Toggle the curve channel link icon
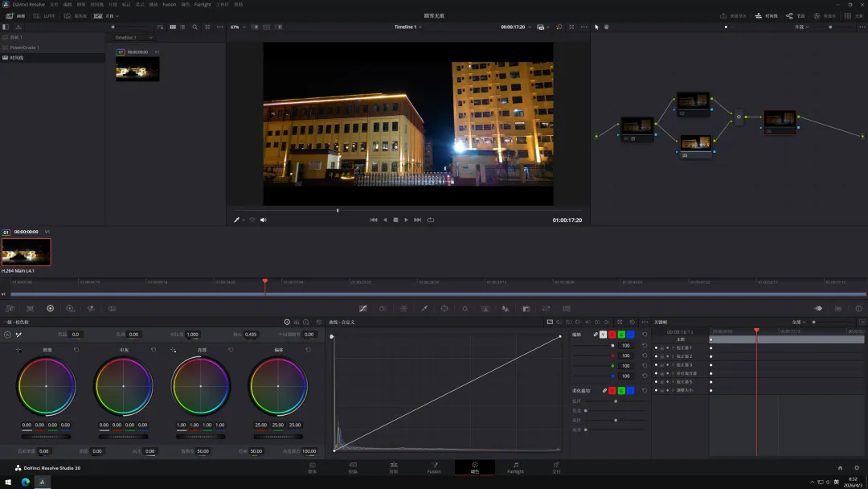868x489 pixels. [596, 334]
